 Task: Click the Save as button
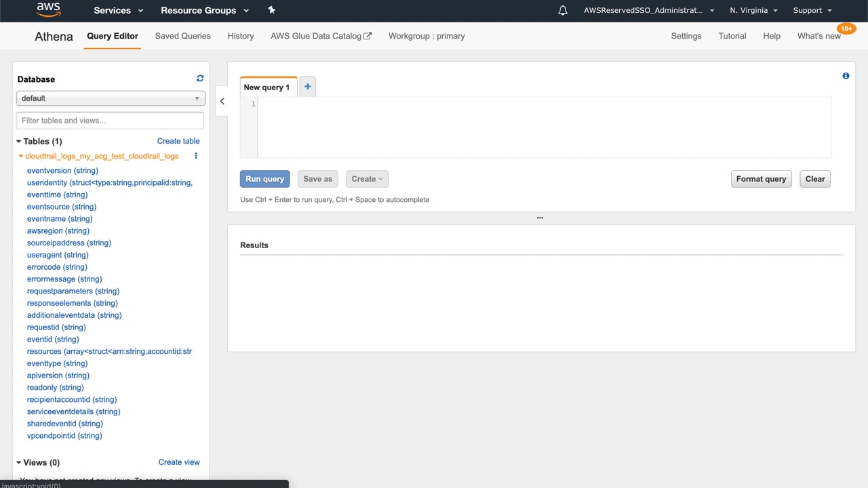(x=317, y=179)
